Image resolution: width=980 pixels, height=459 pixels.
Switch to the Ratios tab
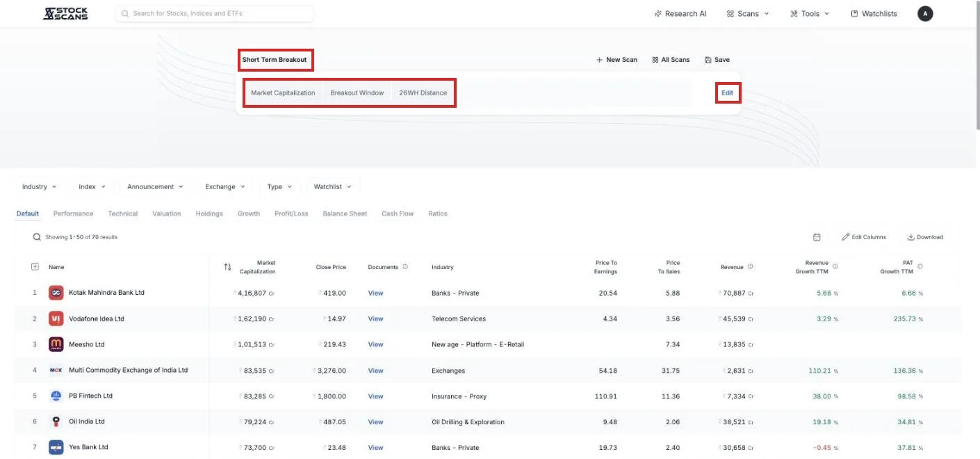(438, 214)
